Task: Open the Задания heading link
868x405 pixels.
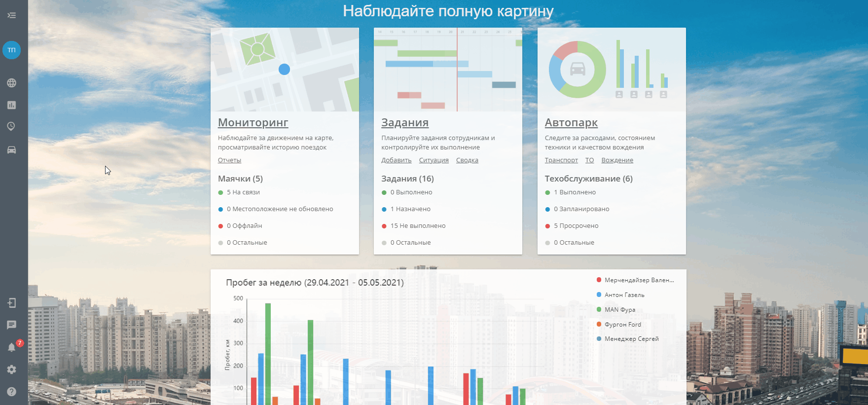Action: 405,122
